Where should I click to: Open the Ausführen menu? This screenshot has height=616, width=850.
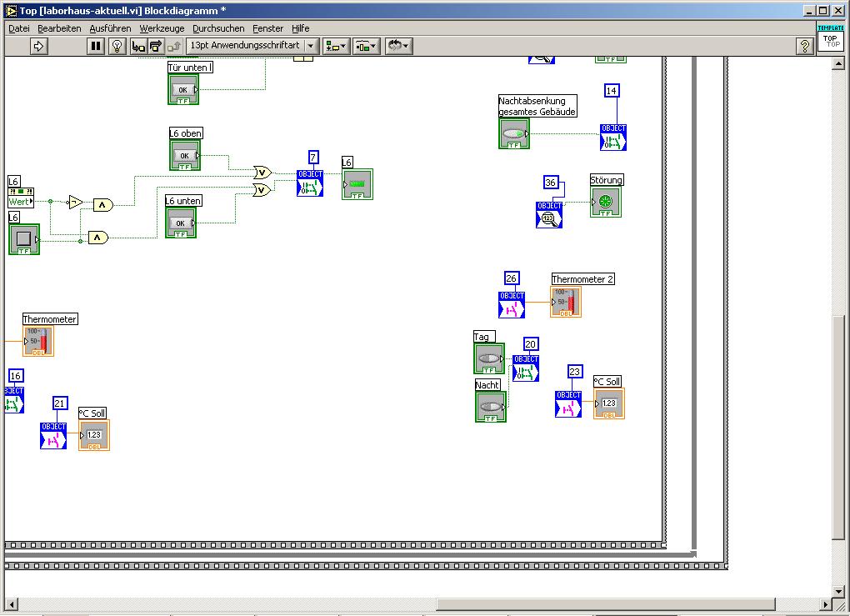tap(110, 28)
